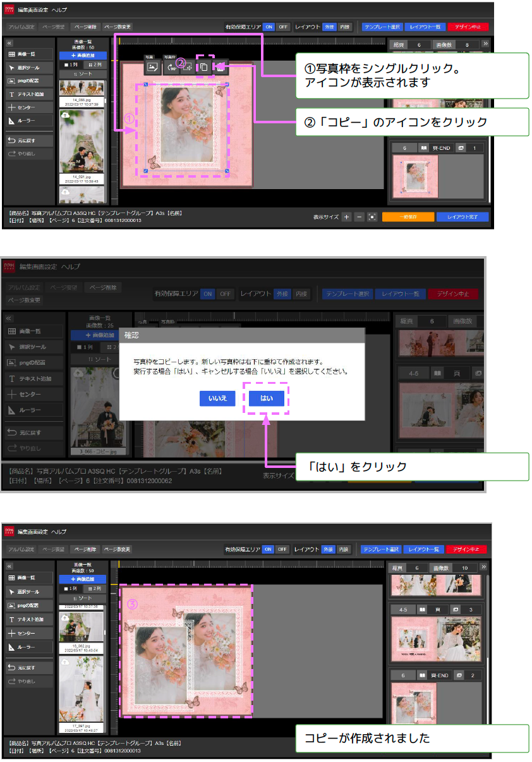532x762 pixels.
Task: Open 編集画面設定 menu in top screenshot
Action: 33,10
